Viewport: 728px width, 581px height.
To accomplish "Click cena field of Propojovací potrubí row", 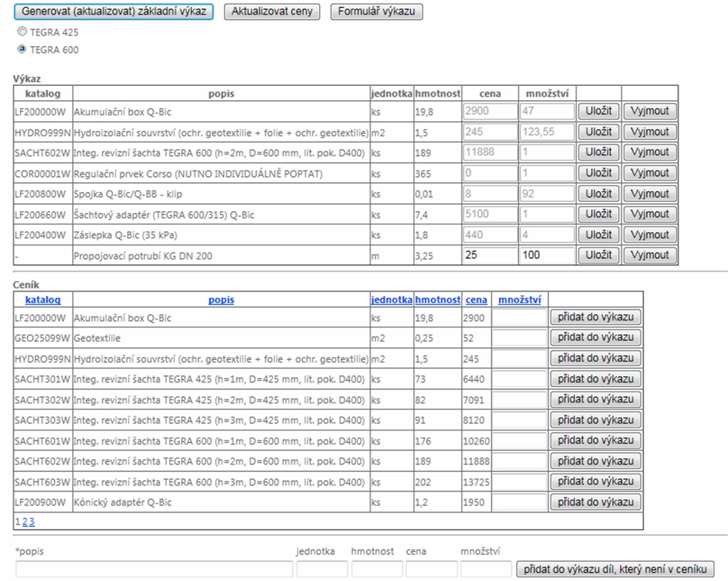I will point(488,255).
